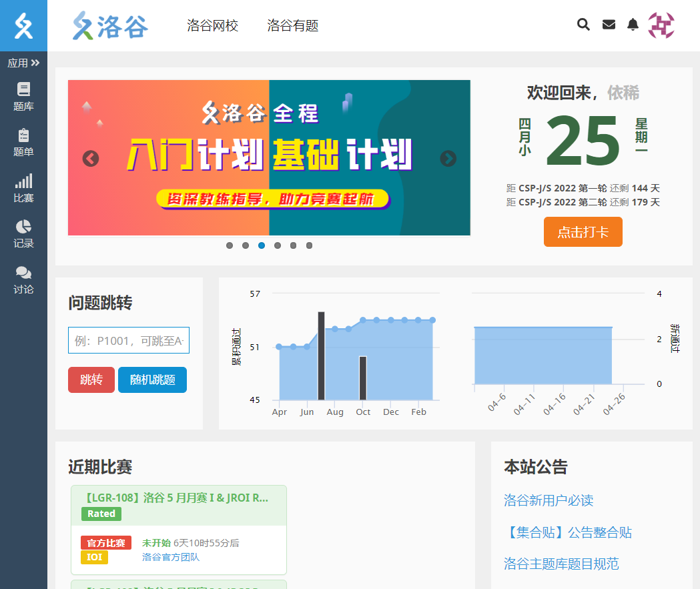Show the previous banner slide

click(91, 158)
